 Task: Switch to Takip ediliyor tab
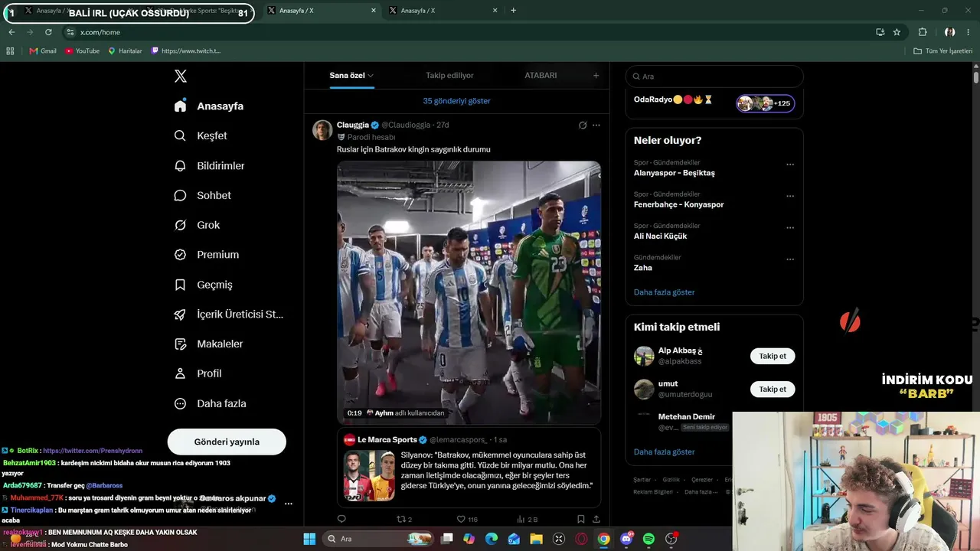(449, 75)
